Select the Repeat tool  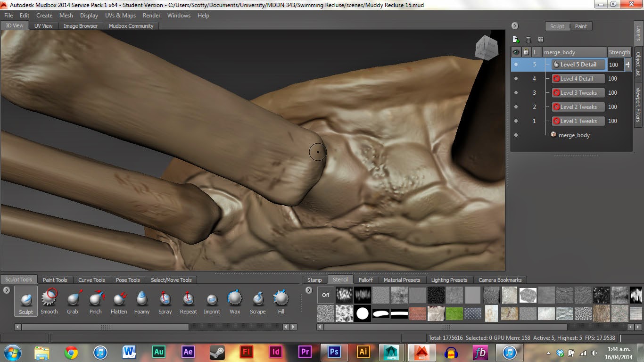tap(188, 301)
